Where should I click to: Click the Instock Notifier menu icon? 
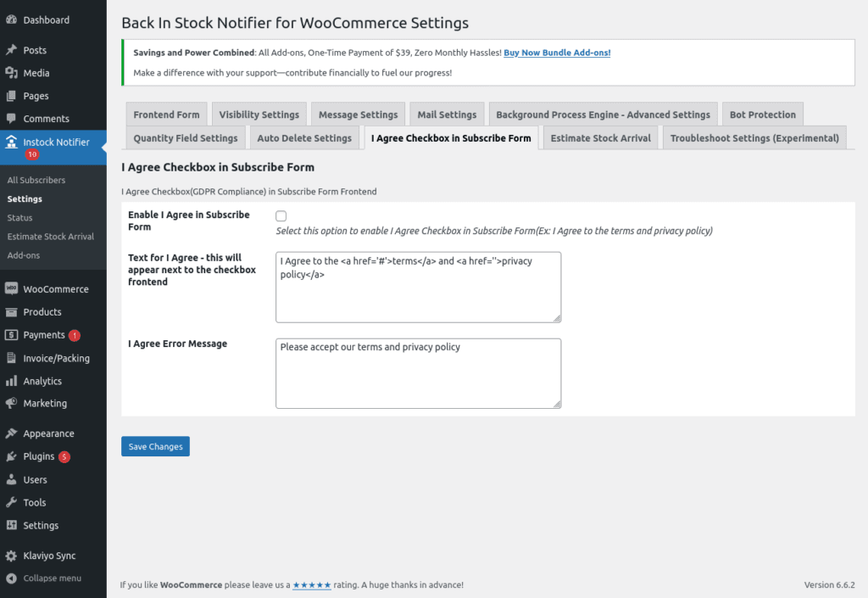[x=11, y=143]
